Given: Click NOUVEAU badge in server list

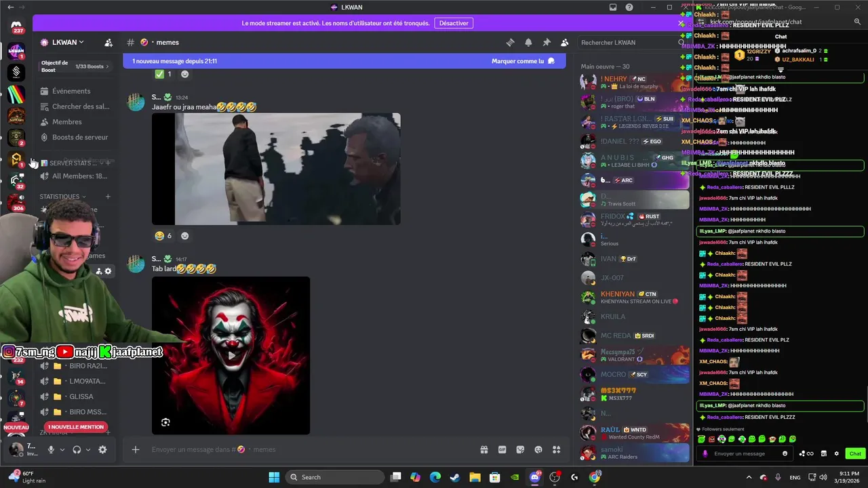Looking at the screenshot, I should pyautogui.click(x=16, y=428).
